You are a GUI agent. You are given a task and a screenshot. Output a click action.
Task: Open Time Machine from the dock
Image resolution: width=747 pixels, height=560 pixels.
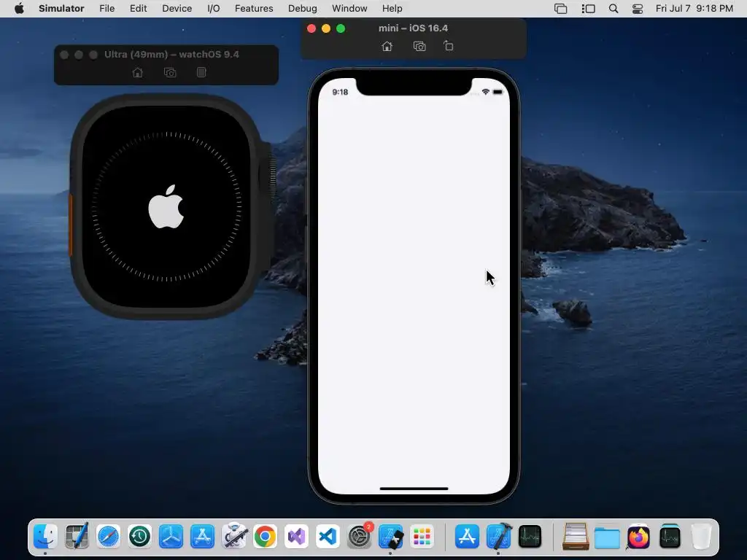139,537
